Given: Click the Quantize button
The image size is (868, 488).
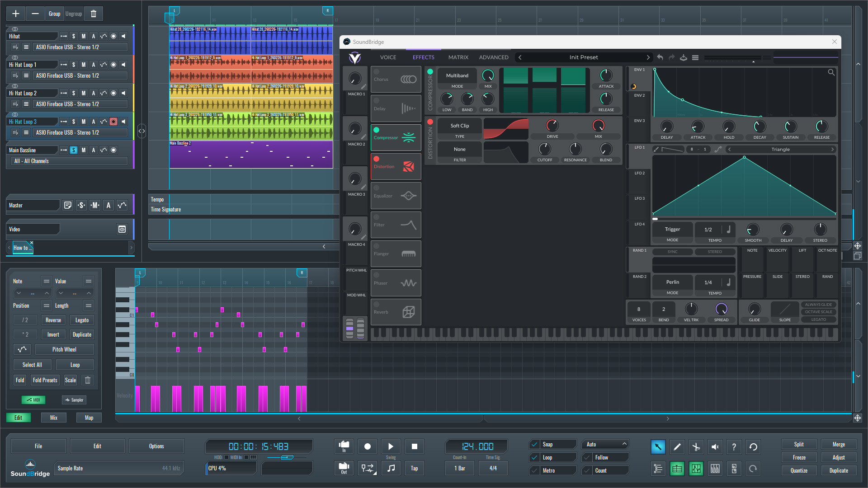Looking at the screenshot, I should pyautogui.click(x=799, y=470).
